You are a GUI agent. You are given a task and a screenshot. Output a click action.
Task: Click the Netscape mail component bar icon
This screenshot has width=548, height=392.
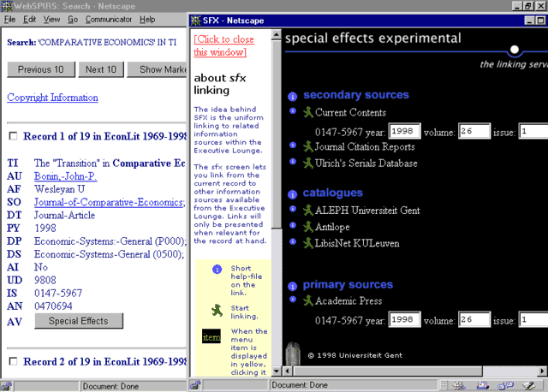pos(483,385)
